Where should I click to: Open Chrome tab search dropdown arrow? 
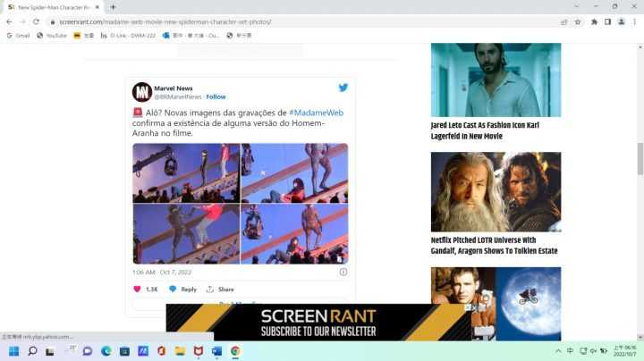(x=577, y=6)
